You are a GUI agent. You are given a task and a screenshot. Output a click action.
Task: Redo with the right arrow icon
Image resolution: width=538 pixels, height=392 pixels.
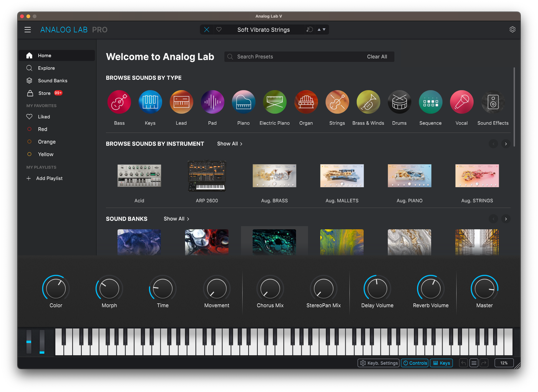point(484,363)
